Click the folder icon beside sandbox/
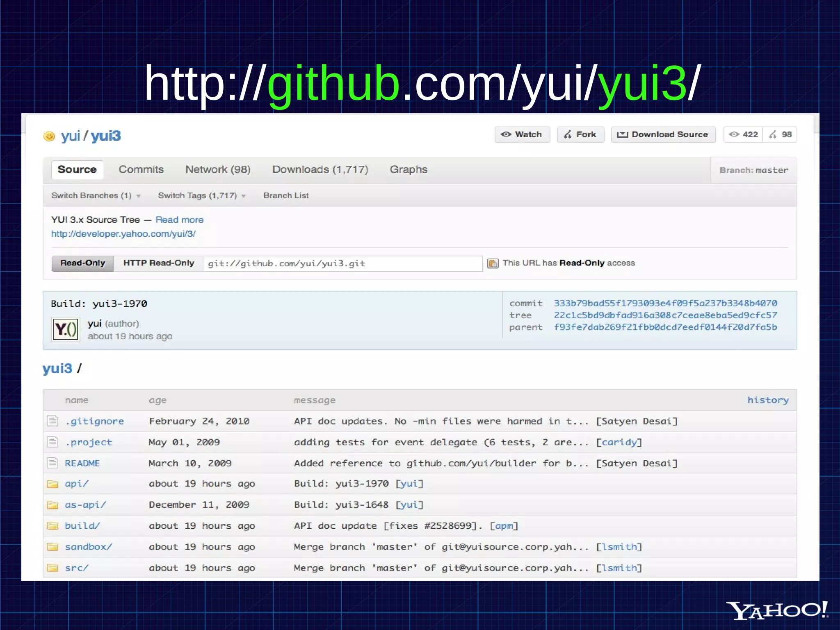 pos(52,547)
